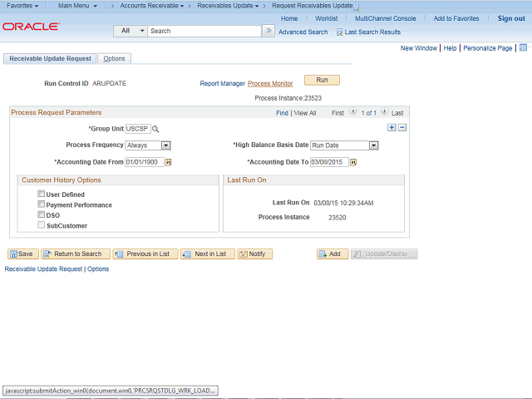Submit search with the double-arrow icon
This screenshot has width=532, height=399.
[x=268, y=31]
